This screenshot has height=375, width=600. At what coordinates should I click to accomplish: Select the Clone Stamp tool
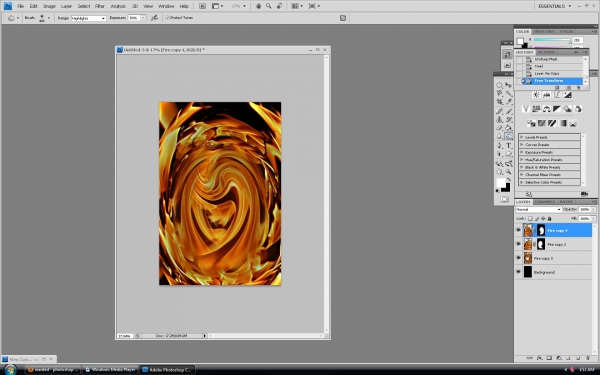[499, 119]
